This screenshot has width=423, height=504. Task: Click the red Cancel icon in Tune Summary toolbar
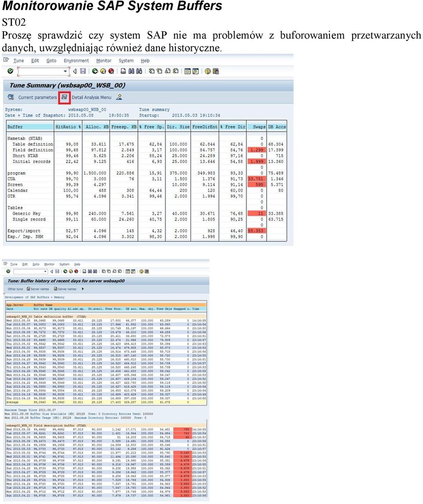tap(111, 71)
